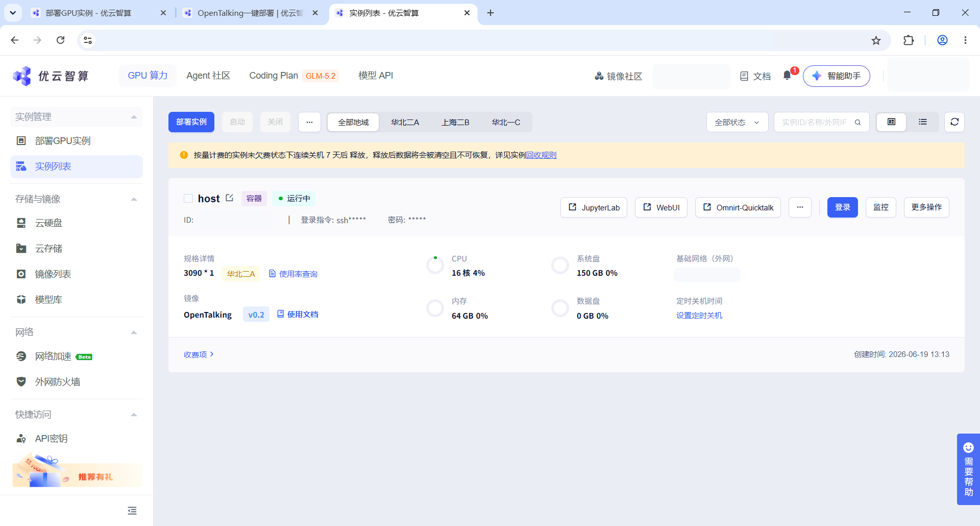Open more apps ellipsis next to Omnirt-Quicktalk
Screen dimensions: 980x526
coord(800,207)
